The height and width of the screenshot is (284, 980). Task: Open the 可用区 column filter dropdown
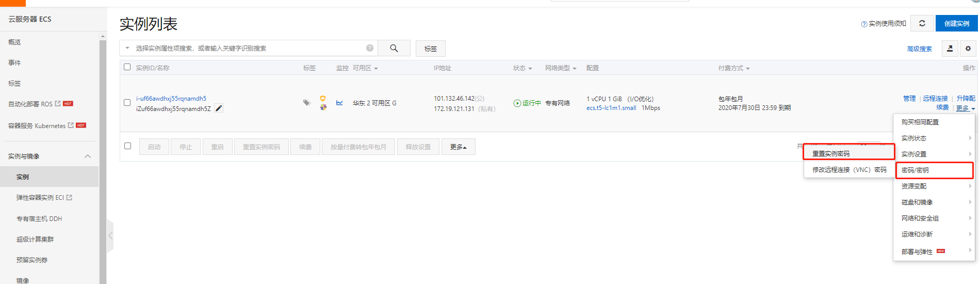(x=376, y=68)
